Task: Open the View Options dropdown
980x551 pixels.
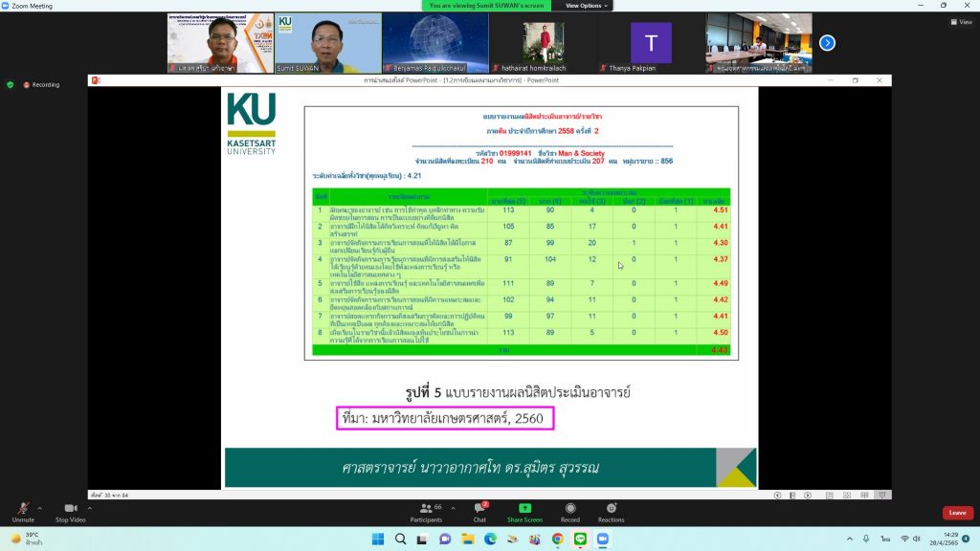Action: pos(587,6)
